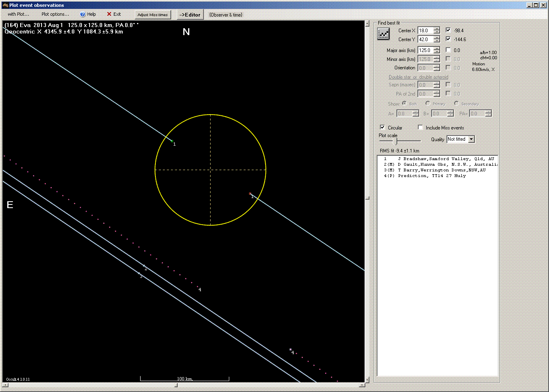Click the Motion 6.60km/s, X text
549x392 pixels.
click(483, 67)
